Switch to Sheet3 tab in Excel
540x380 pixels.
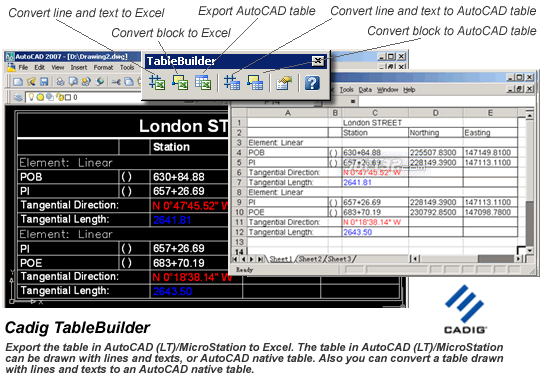click(339, 259)
